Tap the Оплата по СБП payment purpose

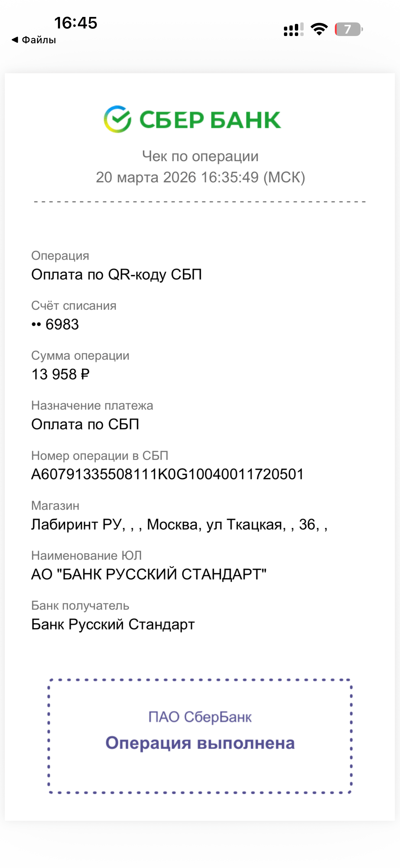coord(85,424)
